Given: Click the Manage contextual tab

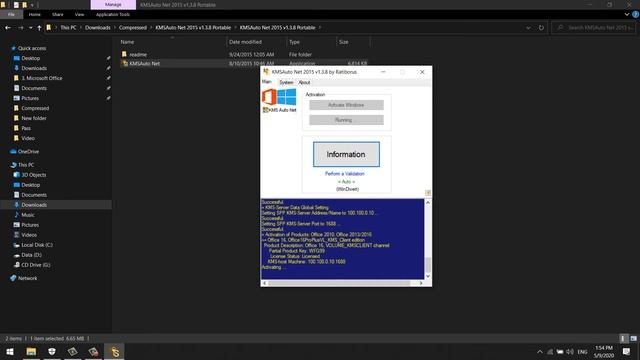Looking at the screenshot, I should pos(113,4).
